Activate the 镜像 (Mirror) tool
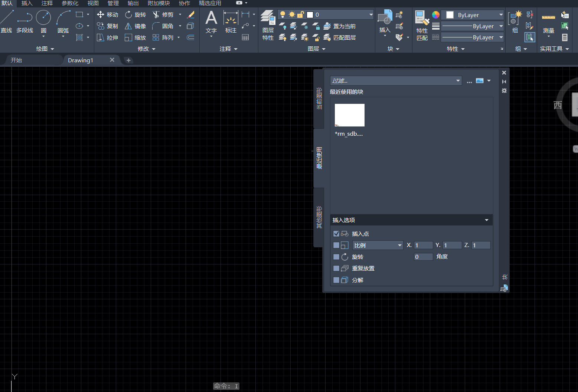The image size is (578, 392). 135,26
